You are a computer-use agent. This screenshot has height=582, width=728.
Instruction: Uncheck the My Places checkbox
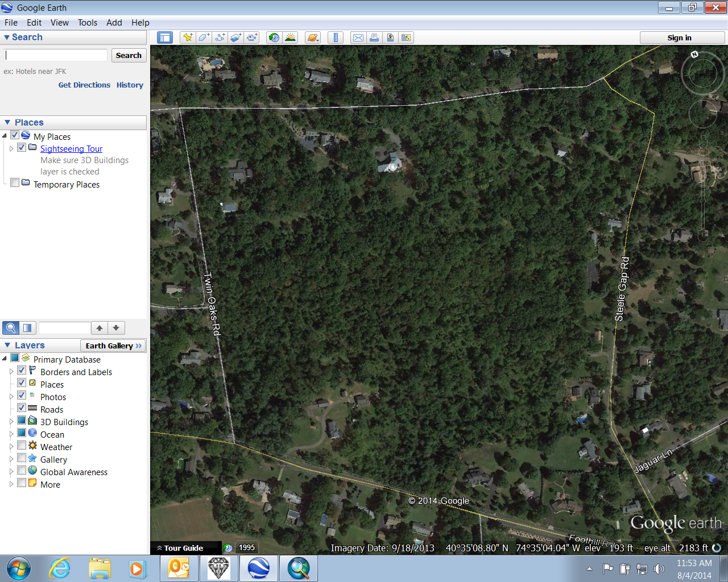click(x=15, y=135)
